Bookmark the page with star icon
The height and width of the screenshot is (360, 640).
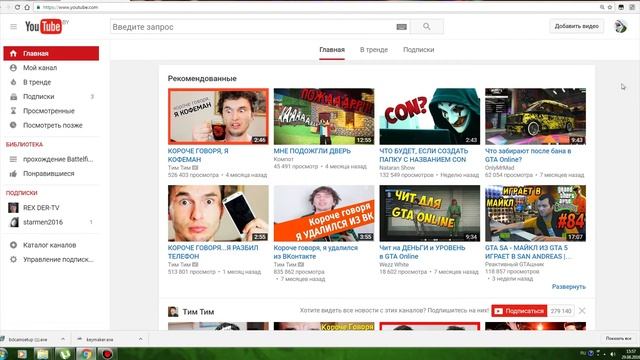(x=610, y=7)
